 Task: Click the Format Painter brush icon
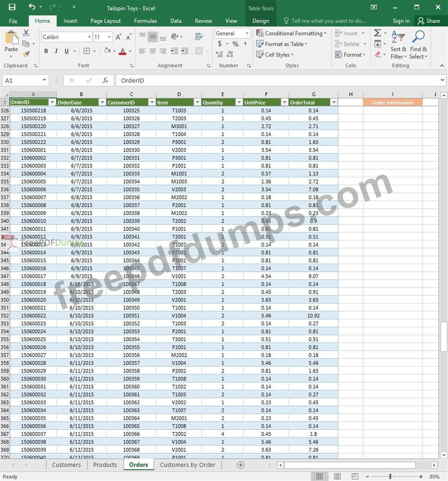click(x=26, y=54)
